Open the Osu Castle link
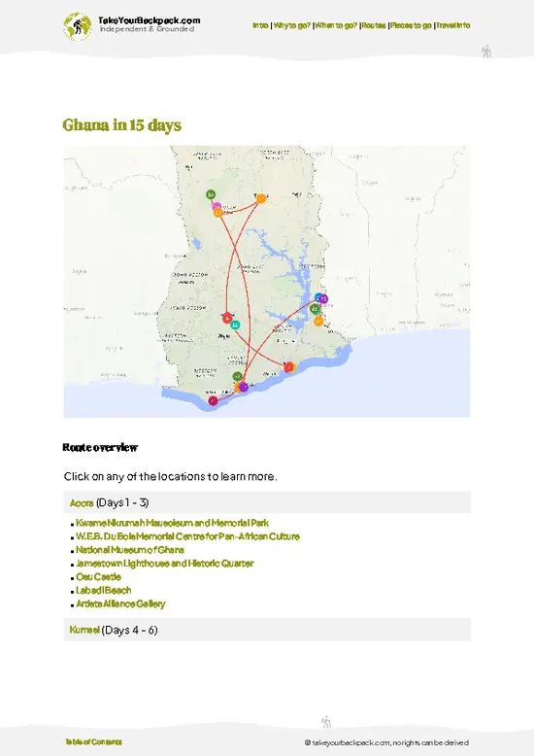The width and height of the screenshot is (534, 756). tap(98, 576)
